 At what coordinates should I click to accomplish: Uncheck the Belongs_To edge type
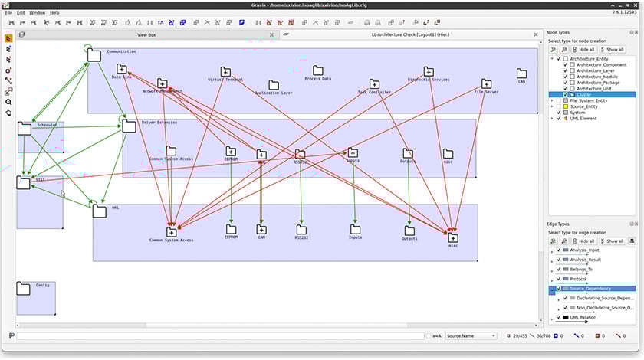[x=559, y=269]
